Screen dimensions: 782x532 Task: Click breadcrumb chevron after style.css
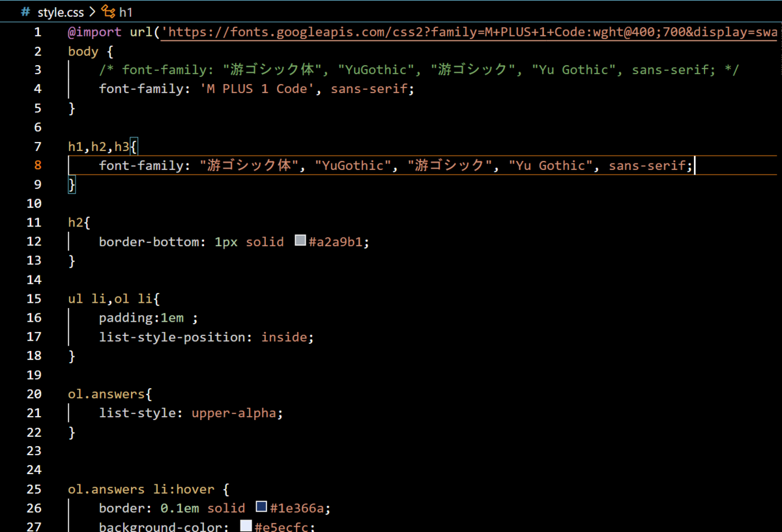click(x=92, y=12)
